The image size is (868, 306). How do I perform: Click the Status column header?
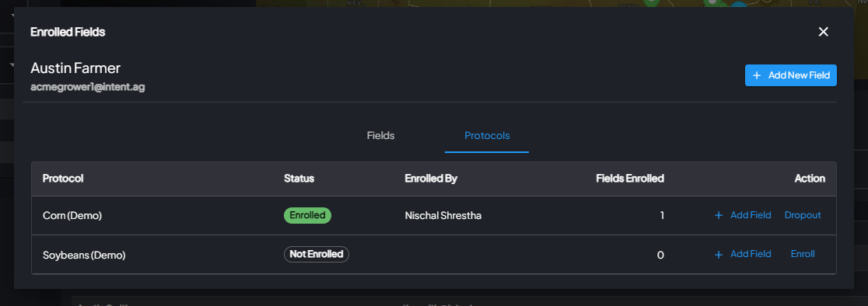point(299,179)
